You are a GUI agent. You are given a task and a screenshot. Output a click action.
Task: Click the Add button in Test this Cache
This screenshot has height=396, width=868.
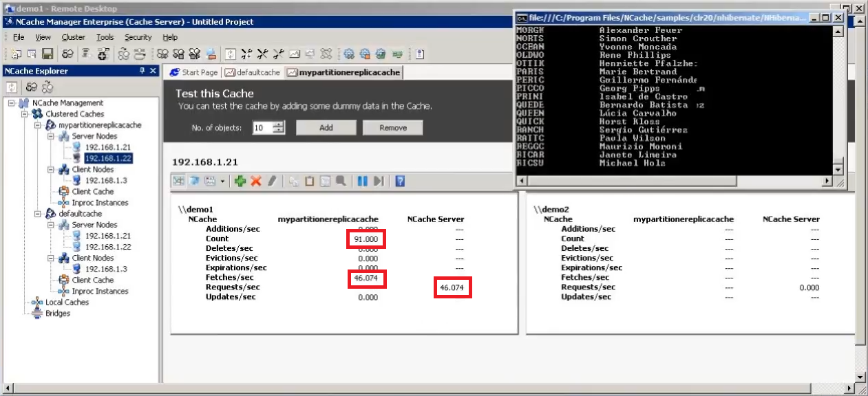point(326,128)
